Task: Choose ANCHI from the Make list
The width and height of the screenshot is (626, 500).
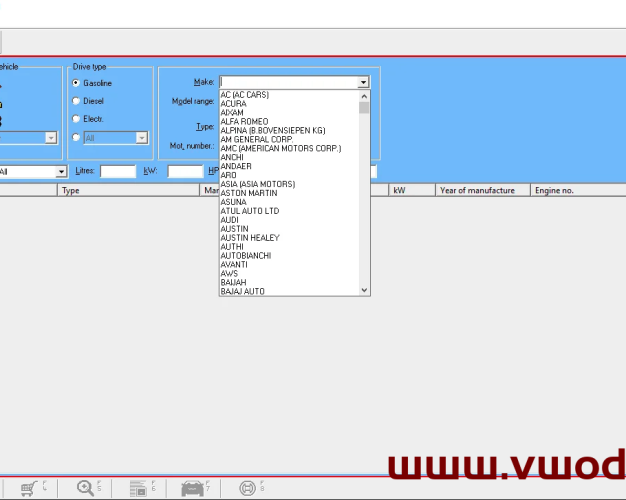Action: coord(289,157)
